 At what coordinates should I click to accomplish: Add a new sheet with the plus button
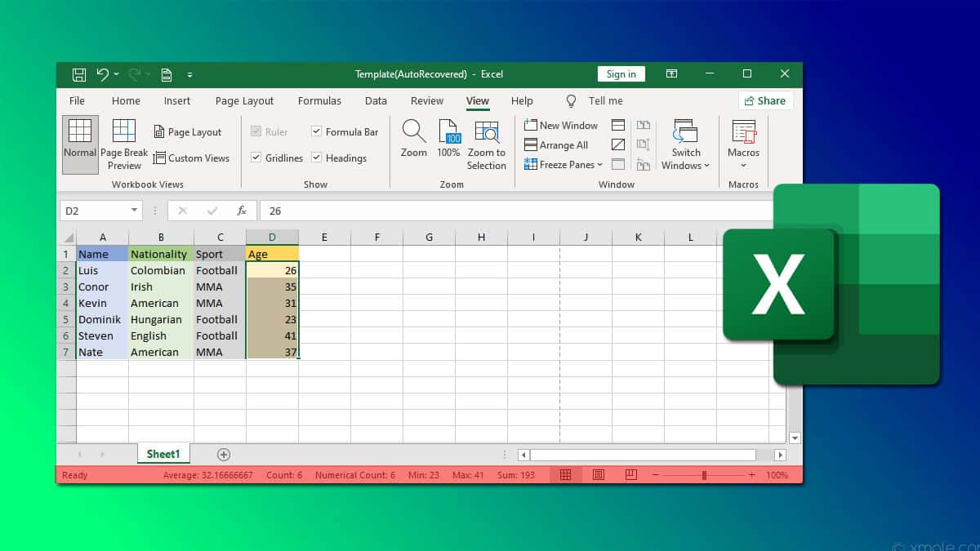[222, 454]
